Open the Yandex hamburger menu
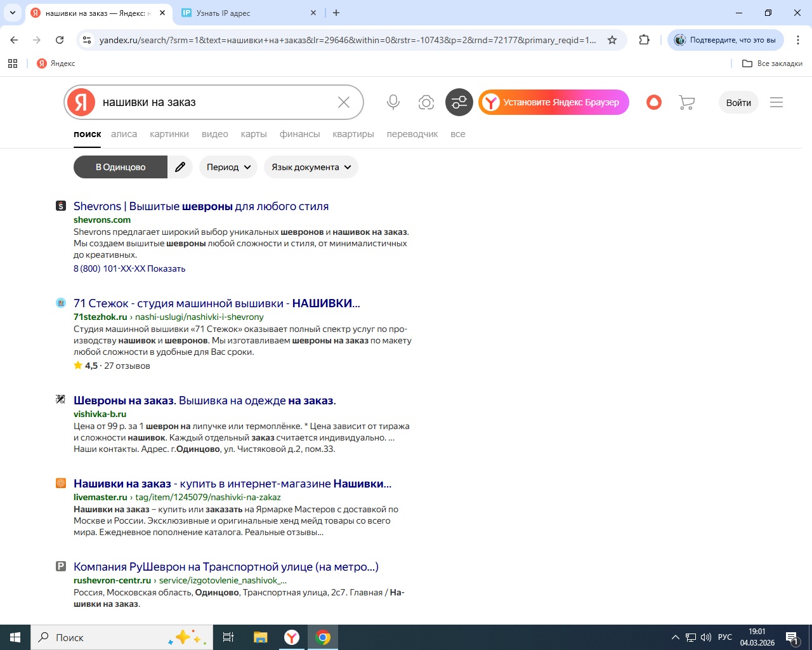The image size is (812, 650). pyautogui.click(x=776, y=102)
